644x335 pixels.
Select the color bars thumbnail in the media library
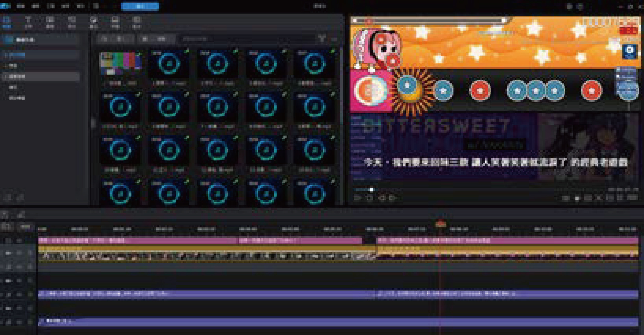[x=121, y=64]
